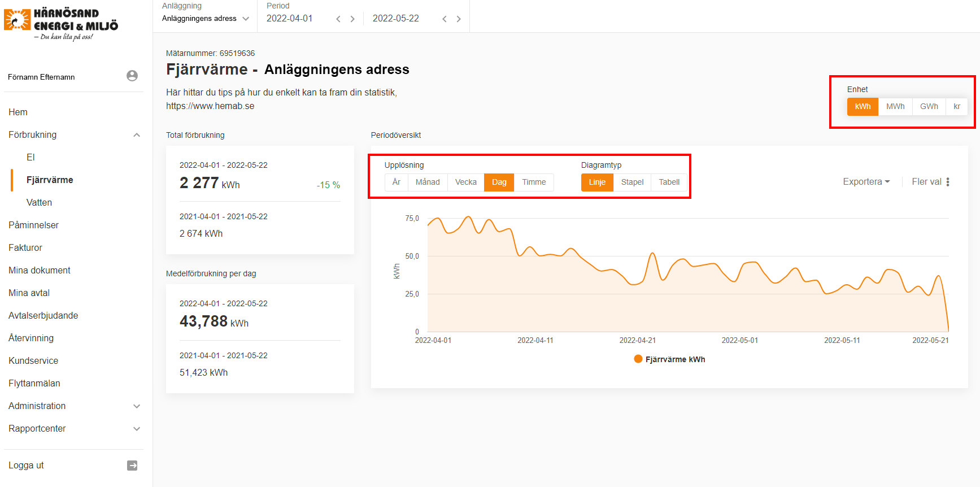Show the data as Tabell

tap(669, 182)
